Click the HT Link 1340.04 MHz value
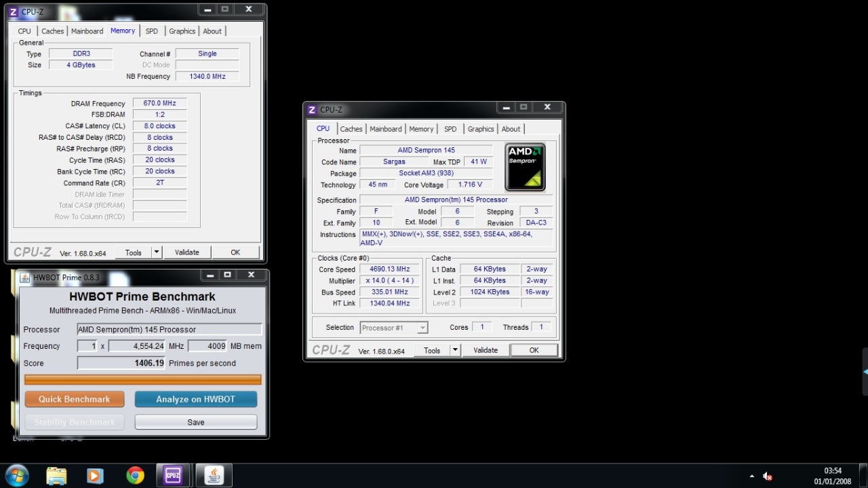The width and height of the screenshot is (868, 488). 389,303
